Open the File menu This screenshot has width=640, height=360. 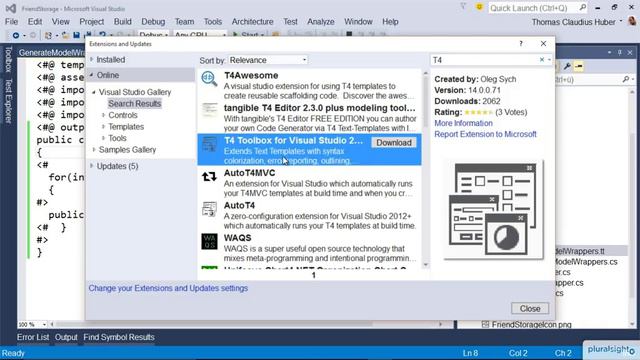coord(11,22)
